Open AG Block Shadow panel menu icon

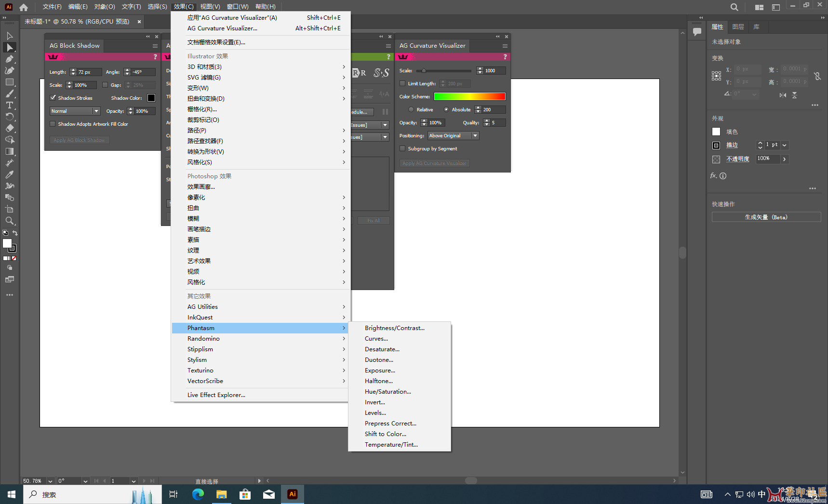pos(155,46)
